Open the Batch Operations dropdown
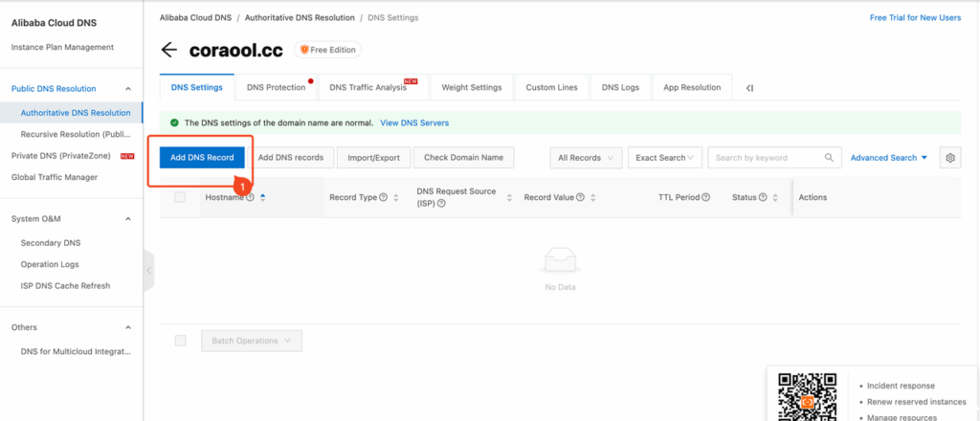The height and width of the screenshot is (421, 980). [x=252, y=341]
